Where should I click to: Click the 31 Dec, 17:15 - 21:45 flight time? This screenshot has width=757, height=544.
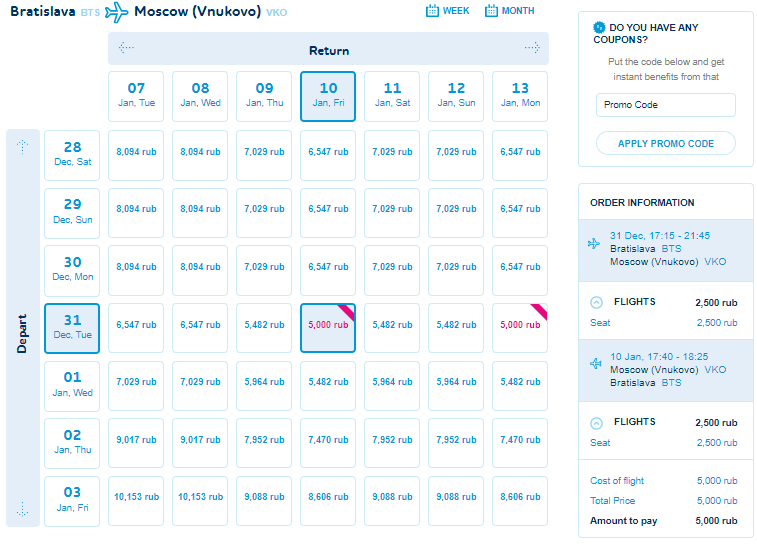point(659,236)
